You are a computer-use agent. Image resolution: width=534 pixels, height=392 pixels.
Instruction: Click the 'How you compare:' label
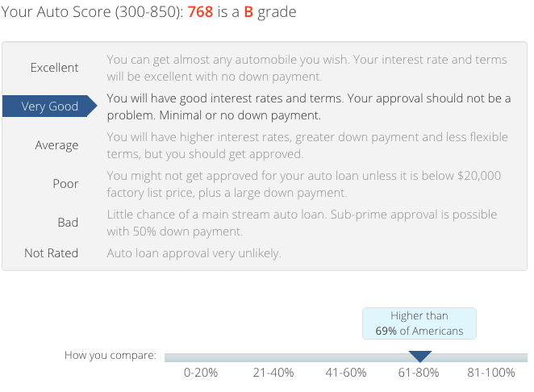(110, 355)
